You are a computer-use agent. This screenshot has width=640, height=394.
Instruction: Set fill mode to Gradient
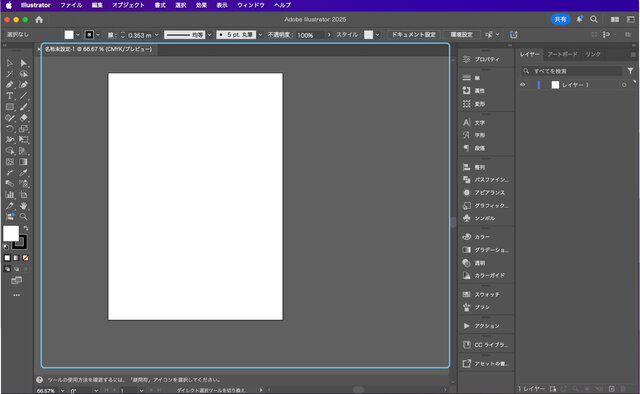click(x=16, y=258)
